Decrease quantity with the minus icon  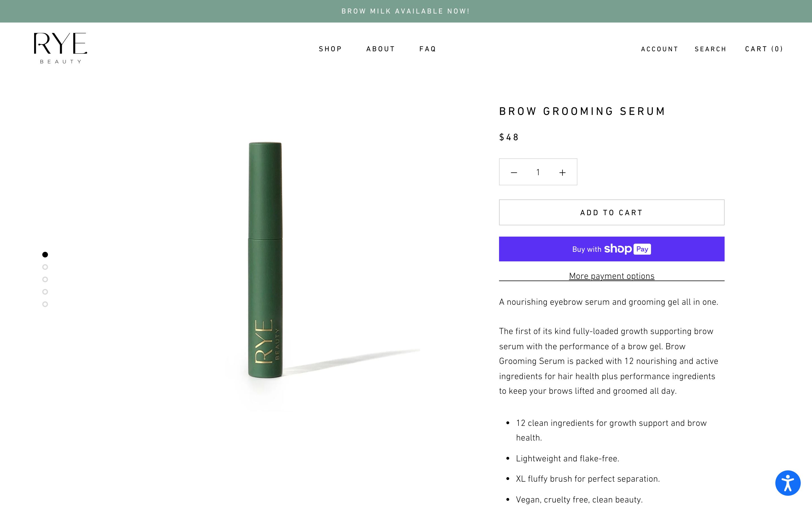click(x=514, y=172)
